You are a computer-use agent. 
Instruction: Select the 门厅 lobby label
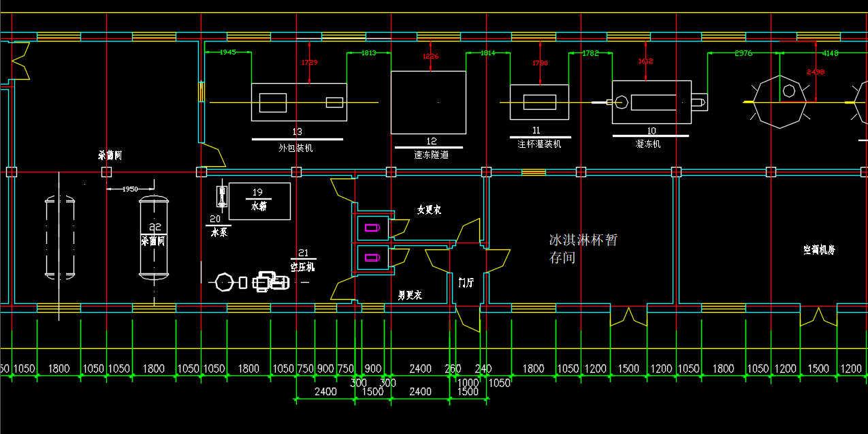[466, 282]
